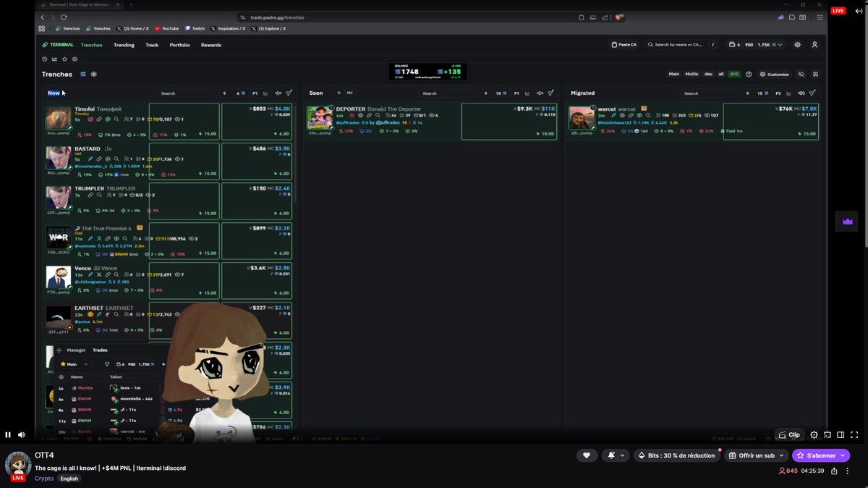
Task: Open favorites star icon below nav
Action: tap(64, 59)
